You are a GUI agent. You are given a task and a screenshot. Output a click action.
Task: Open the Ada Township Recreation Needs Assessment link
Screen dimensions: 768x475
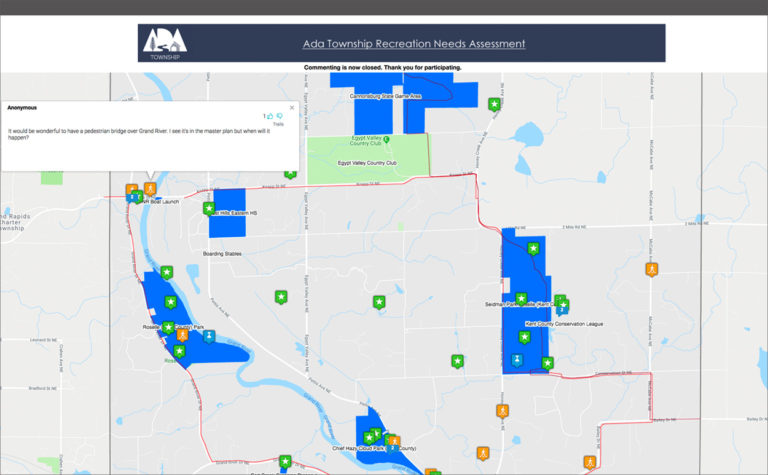click(x=414, y=44)
